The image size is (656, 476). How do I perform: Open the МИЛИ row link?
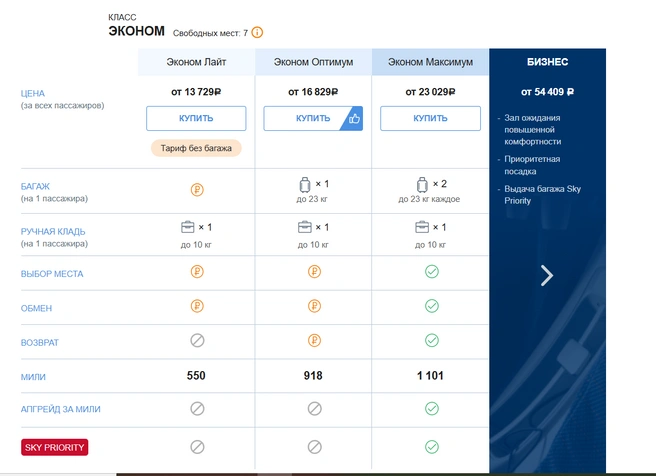33,377
